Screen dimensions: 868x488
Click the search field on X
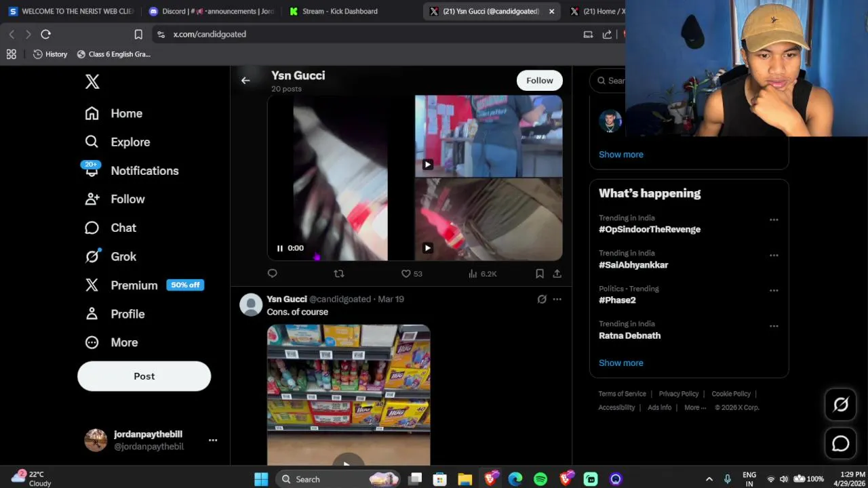coord(607,81)
